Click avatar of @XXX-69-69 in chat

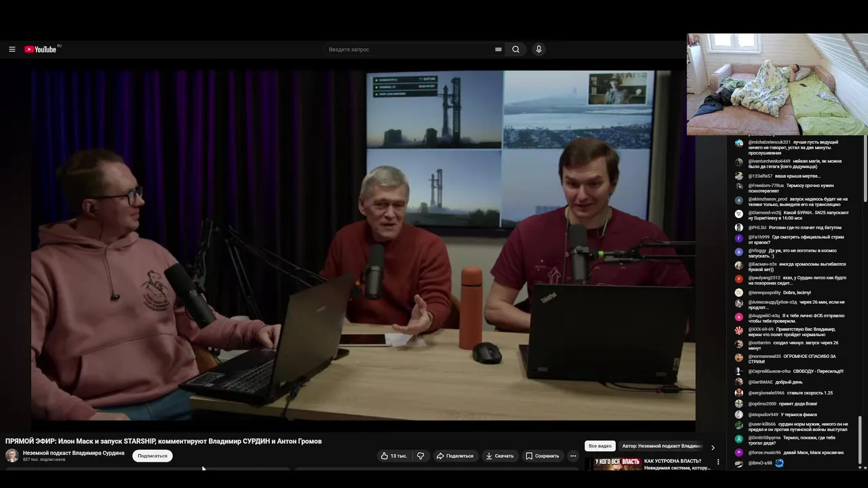pos(739,330)
